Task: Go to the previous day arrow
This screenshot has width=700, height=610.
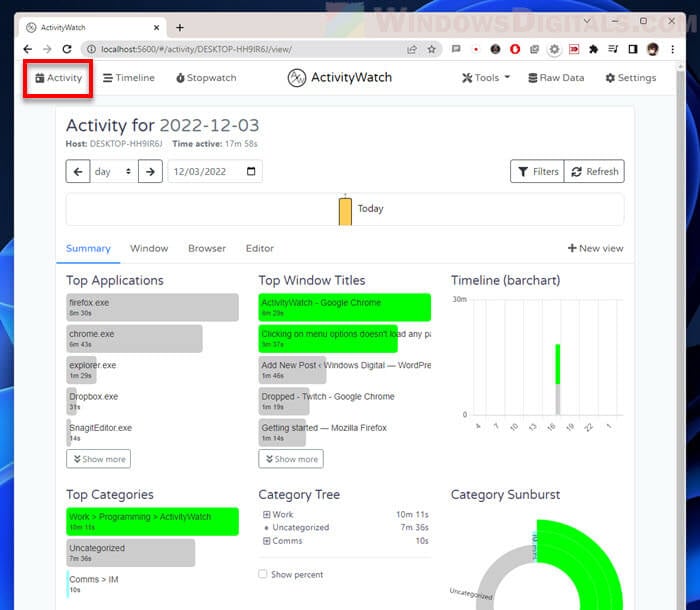Action: point(78,171)
